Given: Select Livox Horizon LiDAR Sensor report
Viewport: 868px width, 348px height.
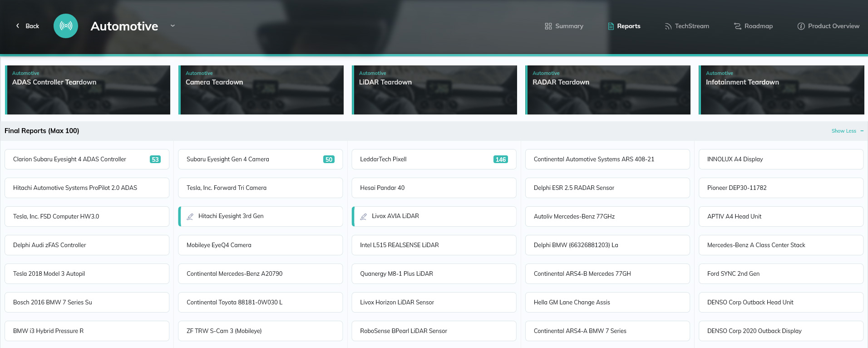Looking at the screenshot, I should pos(434,302).
